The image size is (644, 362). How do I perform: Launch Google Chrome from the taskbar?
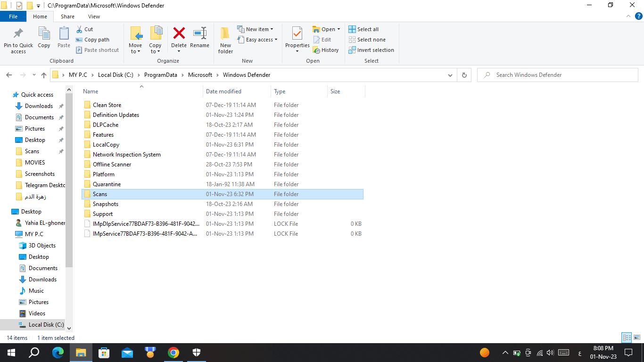[173, 353]
